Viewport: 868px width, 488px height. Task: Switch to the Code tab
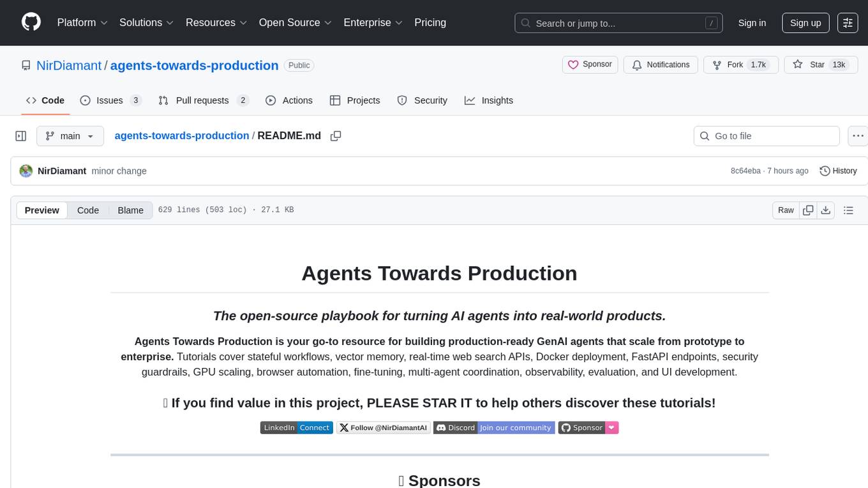45,100
